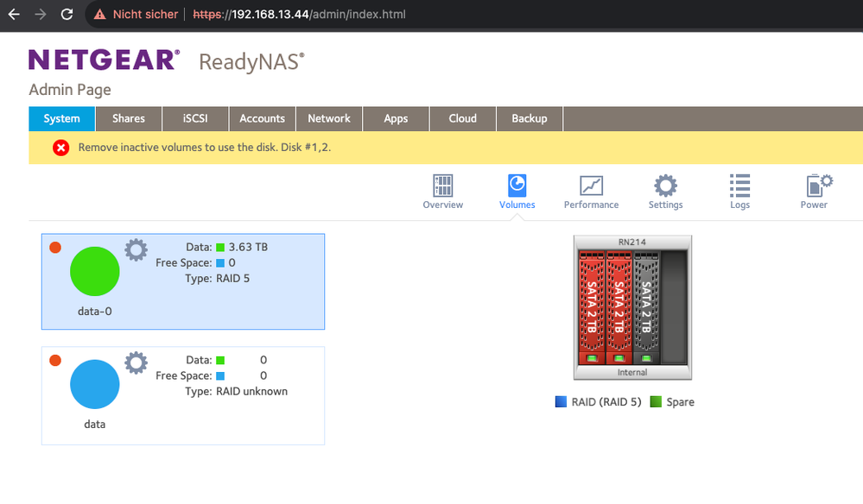Click the first red SATA 2 TB disk

[x=592, y=306]
